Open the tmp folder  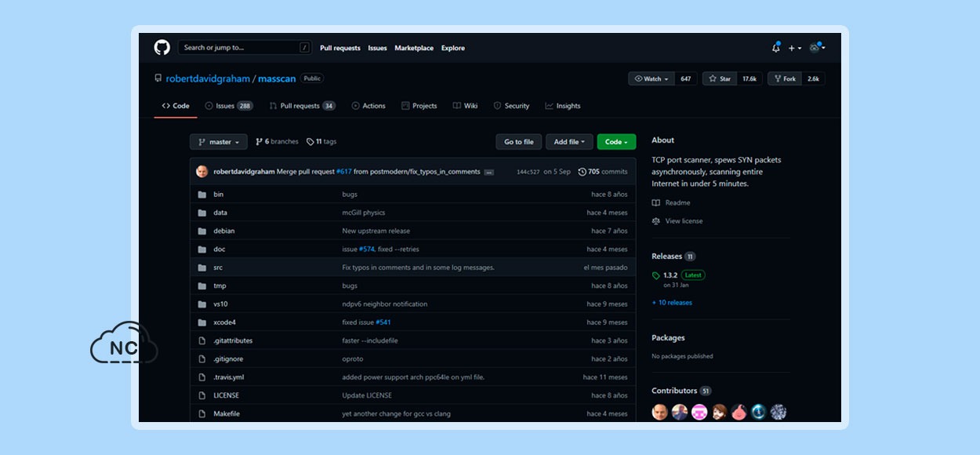pos(220,286)
